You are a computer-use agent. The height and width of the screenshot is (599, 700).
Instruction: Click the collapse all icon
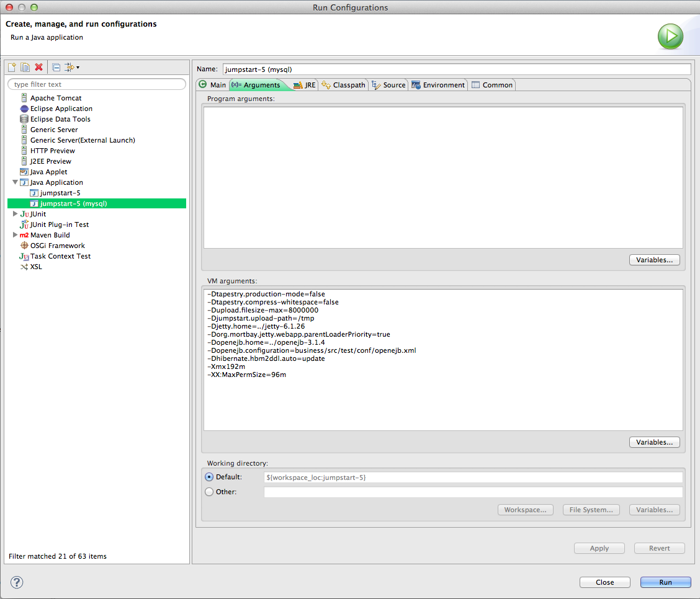tap(56, 67)
